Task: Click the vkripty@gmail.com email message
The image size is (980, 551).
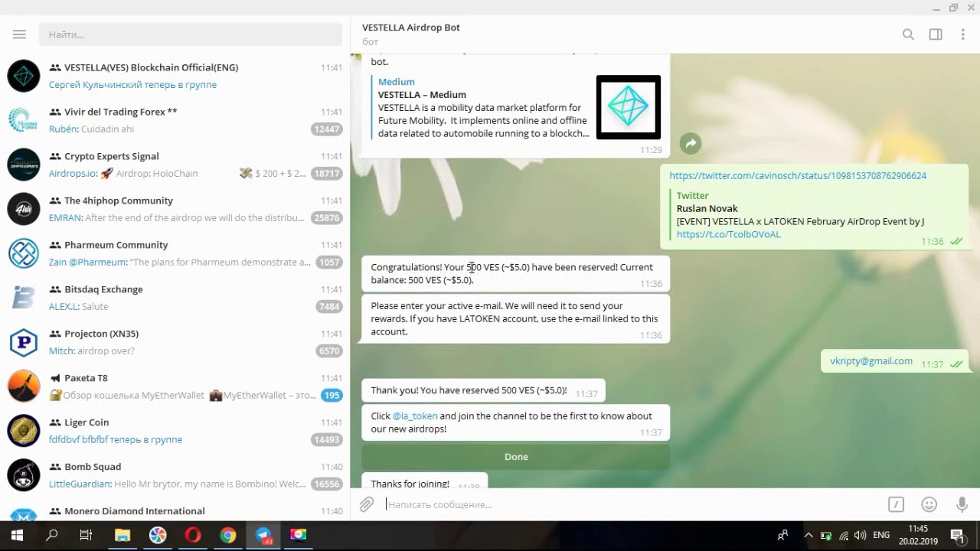Action: (x=871, y=361)
